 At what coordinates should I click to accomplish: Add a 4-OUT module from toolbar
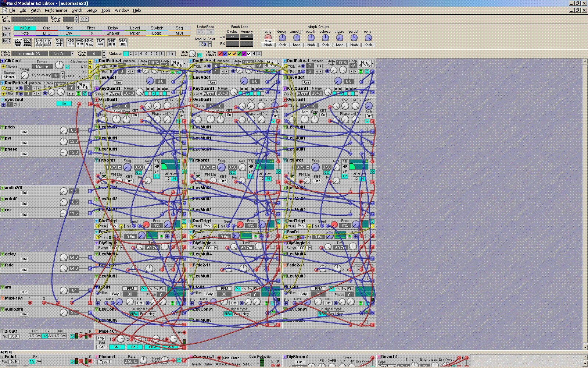pyautogui.click(x=27, y=43)
